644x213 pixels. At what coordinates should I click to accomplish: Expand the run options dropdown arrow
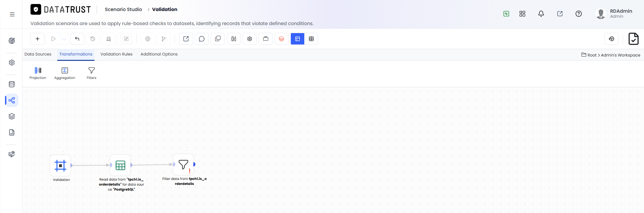pyautogui.click(x=64, y=39)
